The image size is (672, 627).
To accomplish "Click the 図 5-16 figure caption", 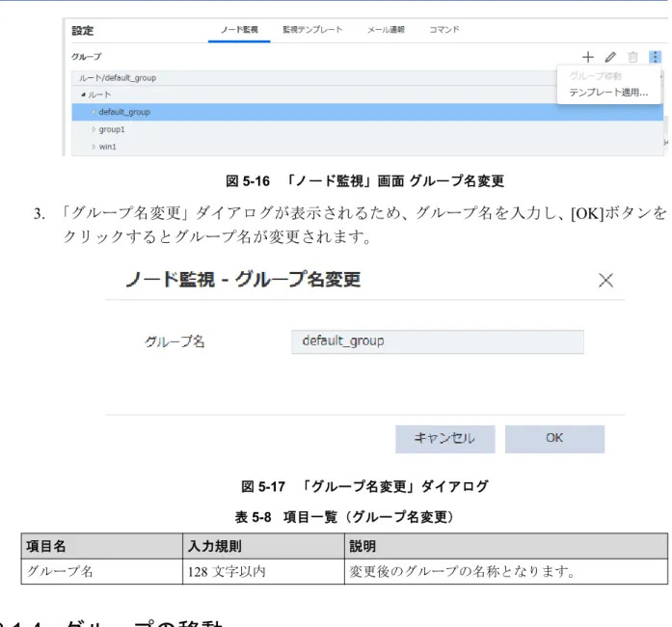I will click(x=364, y=181).
